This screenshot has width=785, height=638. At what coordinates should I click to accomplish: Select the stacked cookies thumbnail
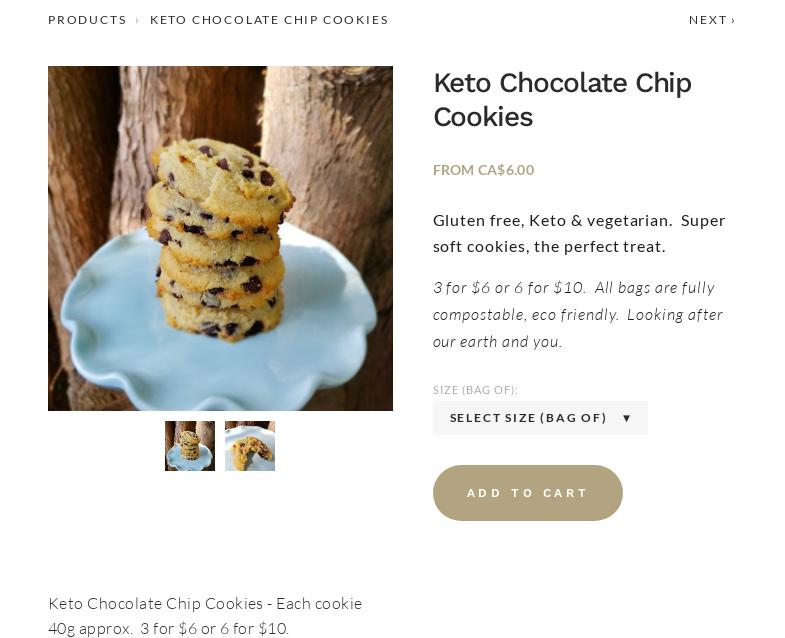pyautogui.click(x=190, y=446)
